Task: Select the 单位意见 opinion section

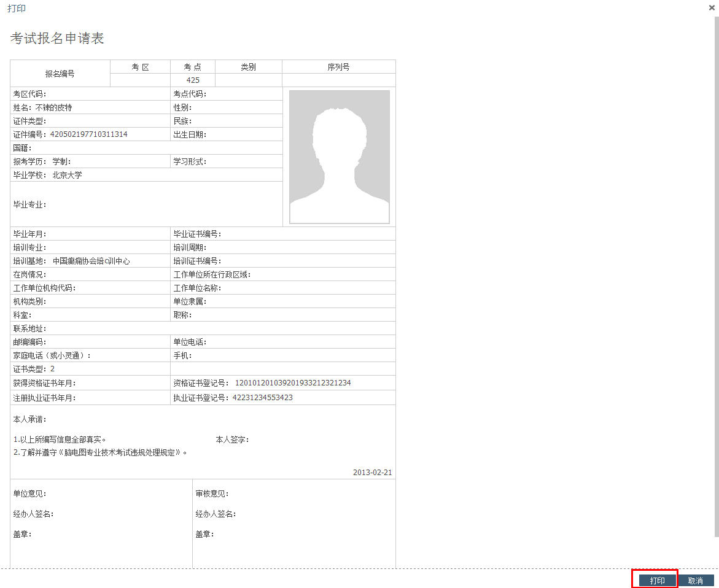Action: click(29, 493)
